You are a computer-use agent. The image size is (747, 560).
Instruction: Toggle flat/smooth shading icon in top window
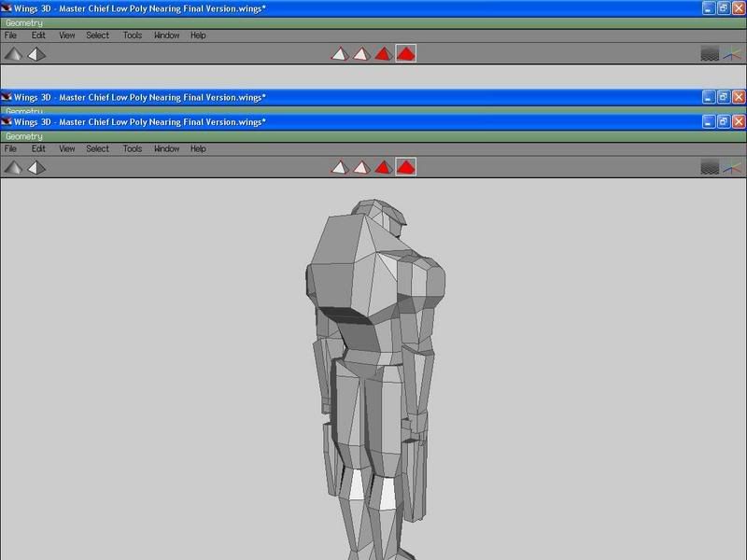tap(13, 54)
